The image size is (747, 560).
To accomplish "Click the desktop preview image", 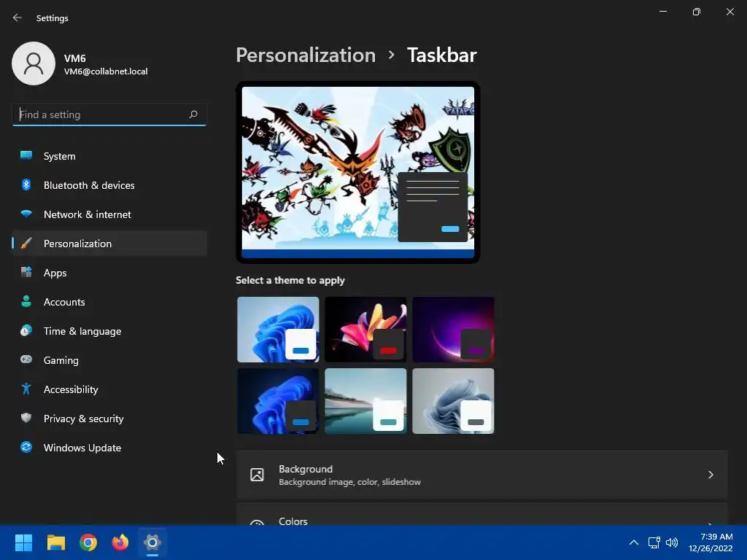I will (x=357, y=172).
